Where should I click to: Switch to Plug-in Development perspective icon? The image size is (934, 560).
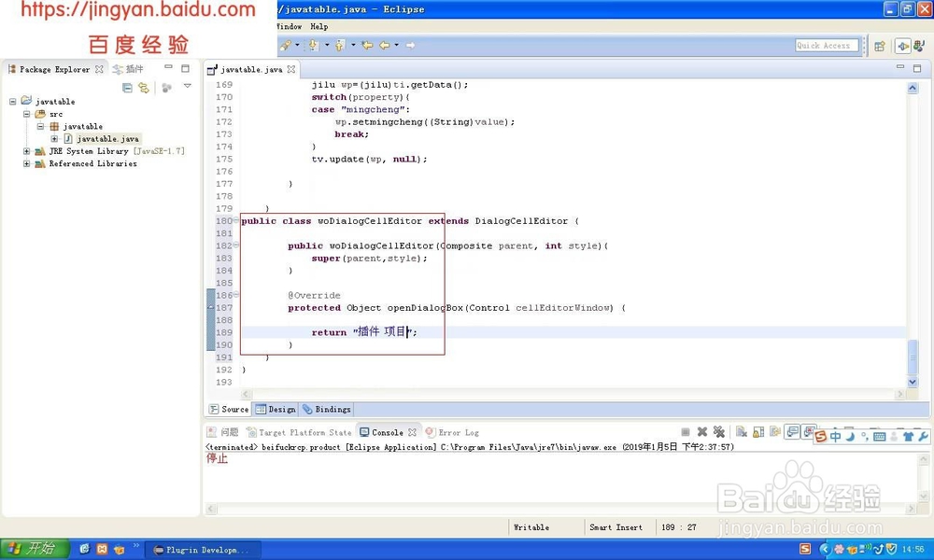pos(903,46)
